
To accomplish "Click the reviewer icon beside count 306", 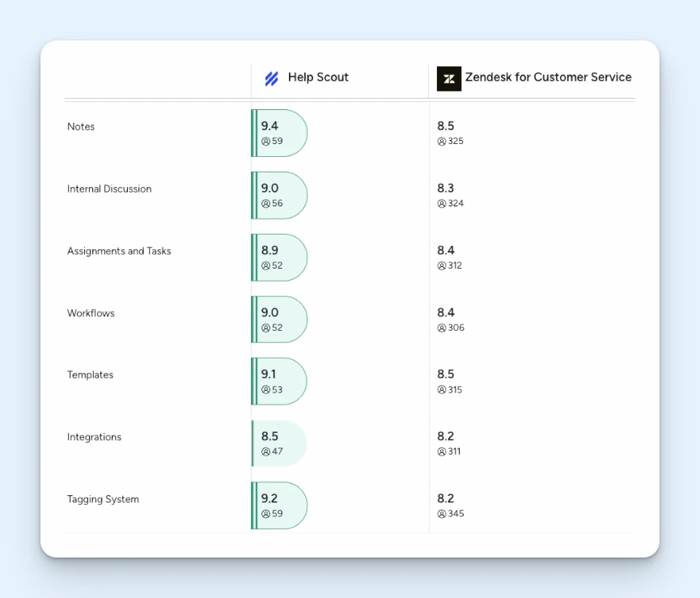I will pyautogui.click(x=442, y=328).
